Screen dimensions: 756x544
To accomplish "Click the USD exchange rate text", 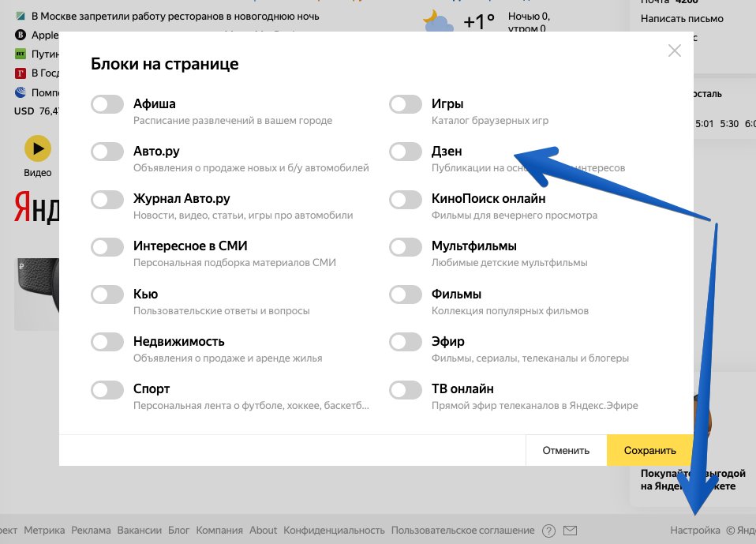I will tap(36, 111).
